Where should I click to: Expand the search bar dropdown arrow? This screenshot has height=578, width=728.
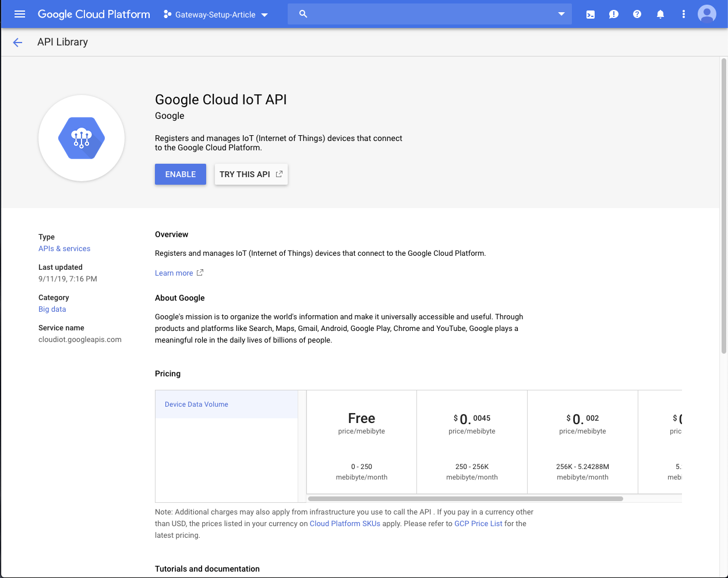point(560,14)
